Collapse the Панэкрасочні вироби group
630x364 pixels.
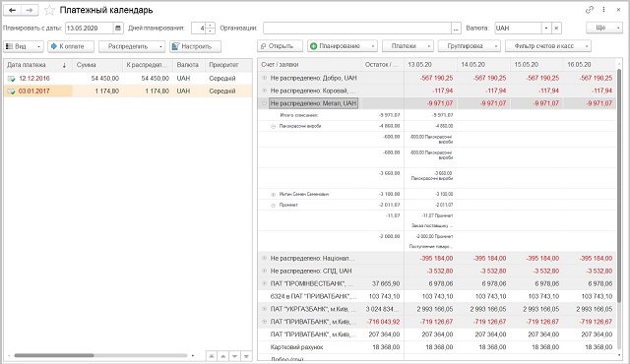pyautogui.click(x=274, y=127)
